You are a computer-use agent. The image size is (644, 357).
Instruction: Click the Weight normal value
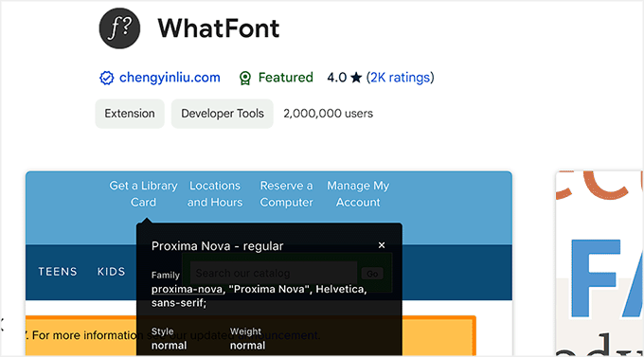[247, 346]
